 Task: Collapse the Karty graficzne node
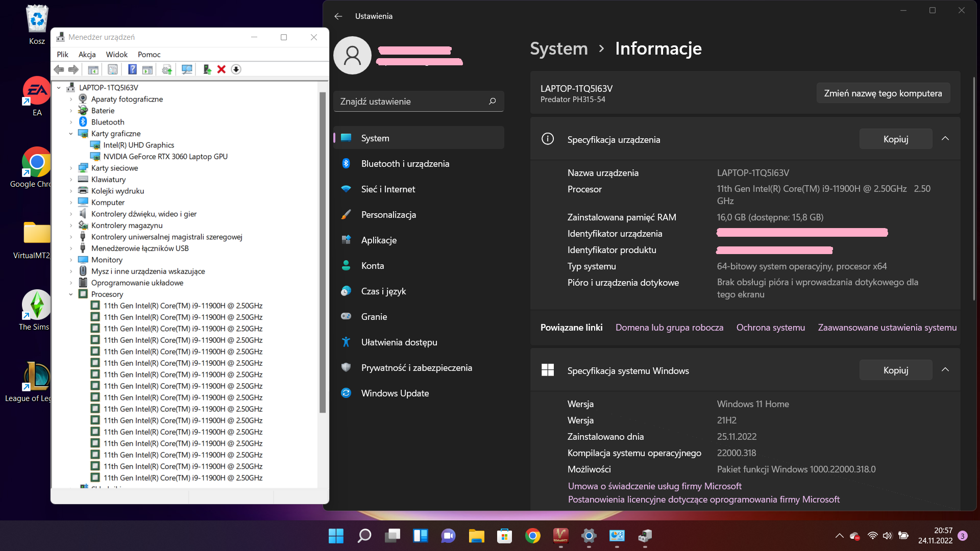[71, 134]
